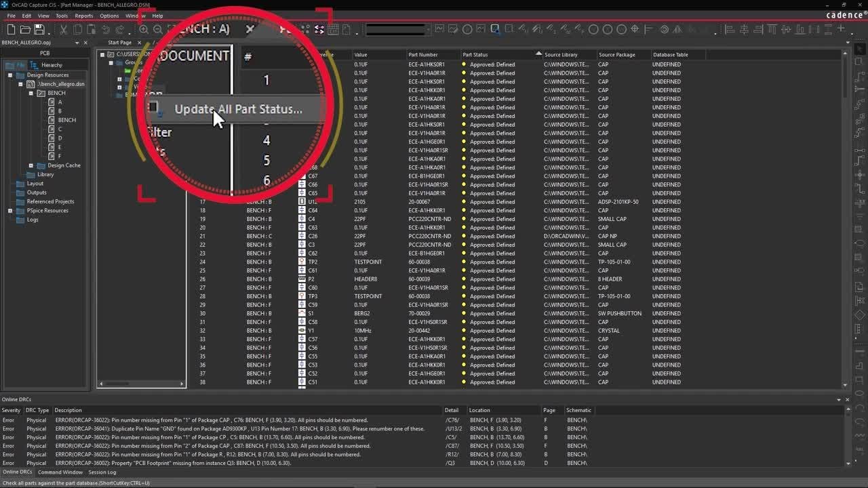Close the Start Page tab
The height and width of the screenshot is (488, 868).
point(140,43)
